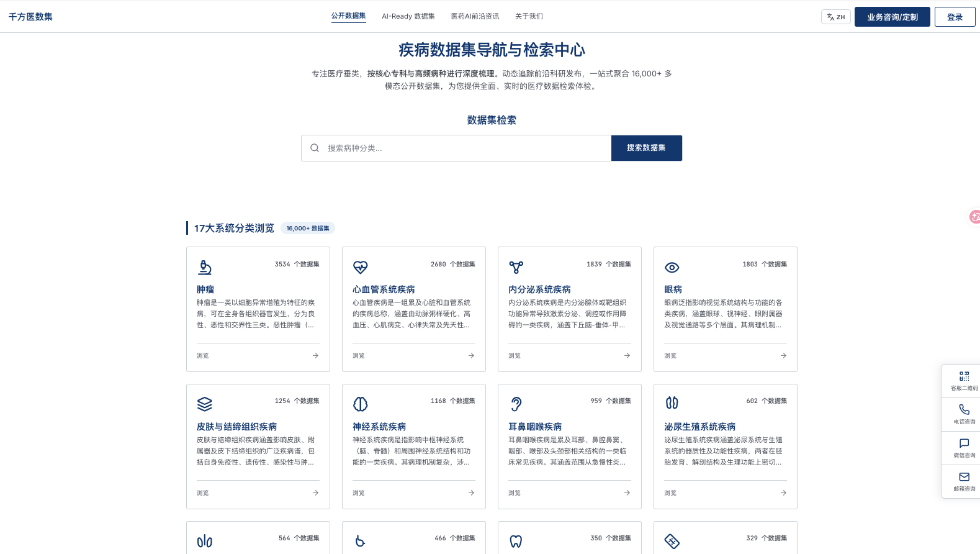980x554 pixels.
Task: Open the 公开数据集 tab
Action: point(348,16)
